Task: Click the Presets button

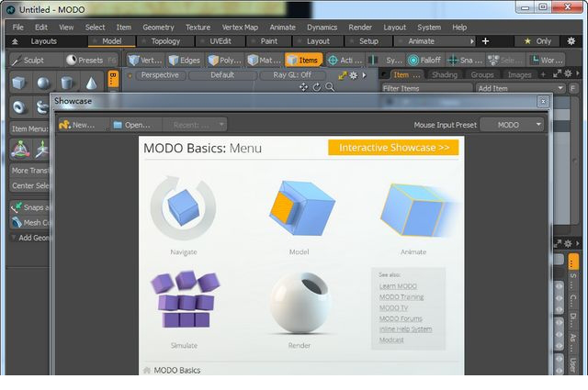Action: 90,60
